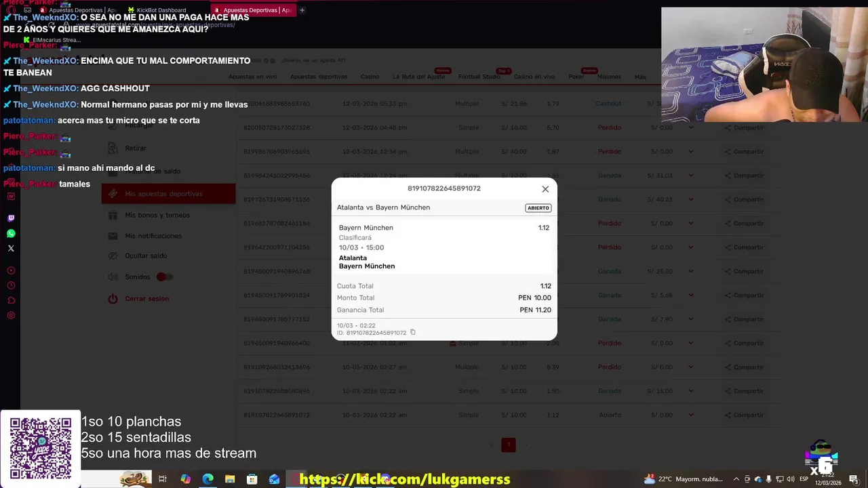Switch to first Apuestas Deportivas tab

point(79,10)
